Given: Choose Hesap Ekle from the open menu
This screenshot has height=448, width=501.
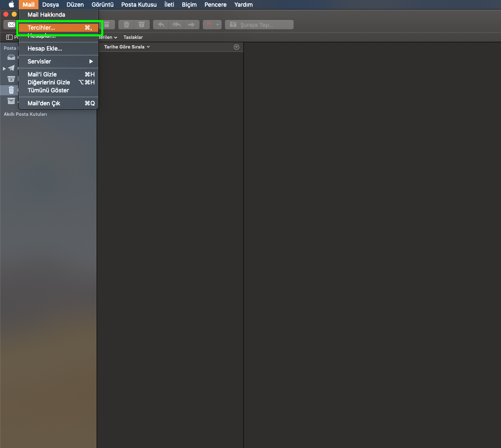Looking at the screenshot, I should click(44, 48).
